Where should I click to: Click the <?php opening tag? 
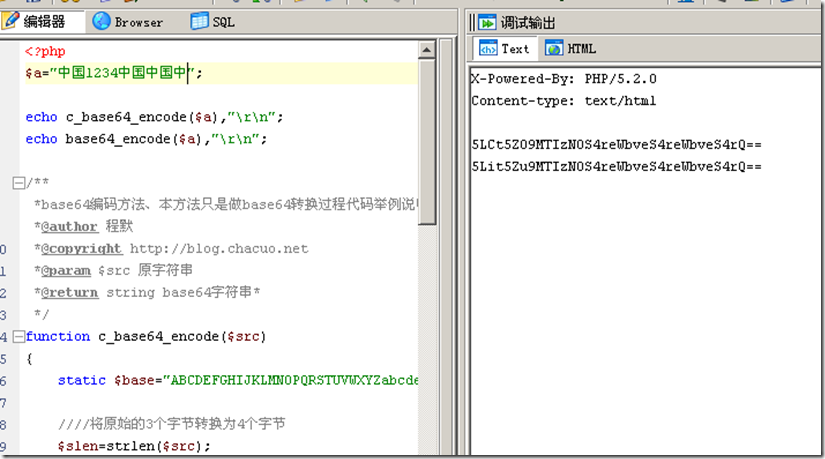44,51
